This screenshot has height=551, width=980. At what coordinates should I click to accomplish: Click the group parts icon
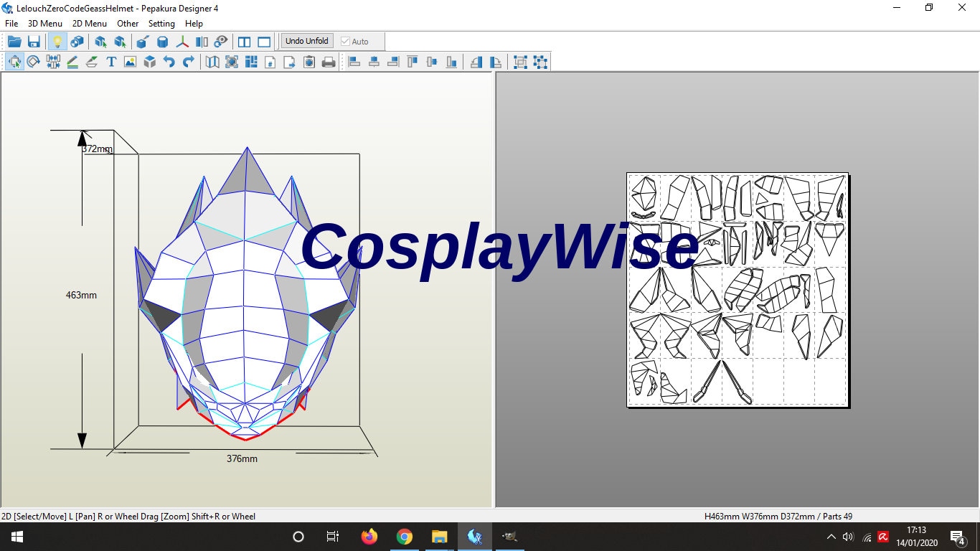coord(521,62)
